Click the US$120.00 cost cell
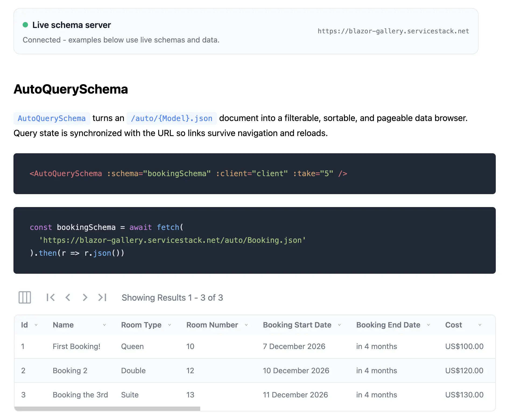Image resolution: width=506 pixels, height=420 pixels. point(465,371)
